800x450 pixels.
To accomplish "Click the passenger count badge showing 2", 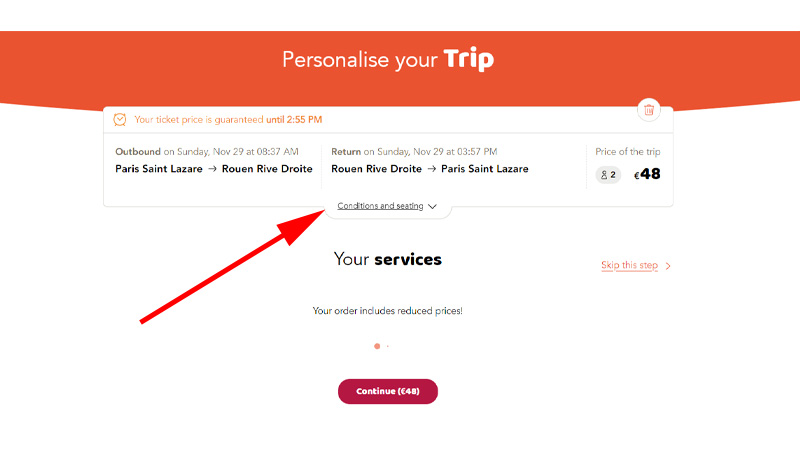I will 608,174.
